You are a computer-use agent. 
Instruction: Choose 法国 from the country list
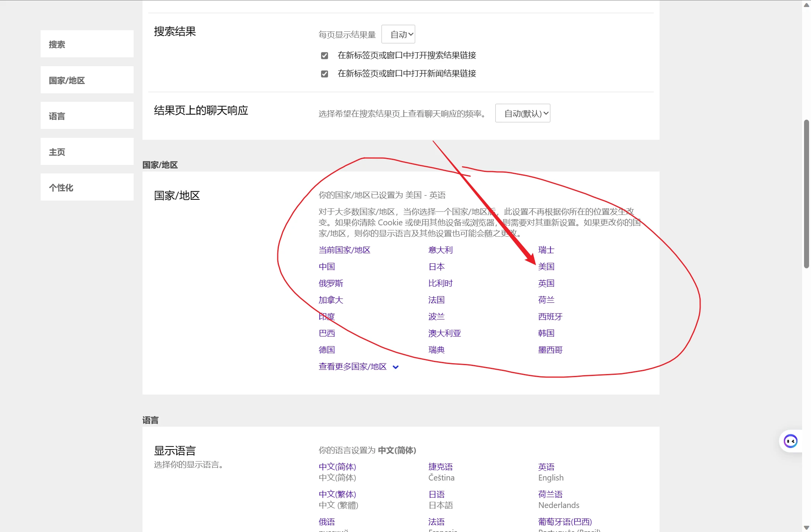point(436,300)
